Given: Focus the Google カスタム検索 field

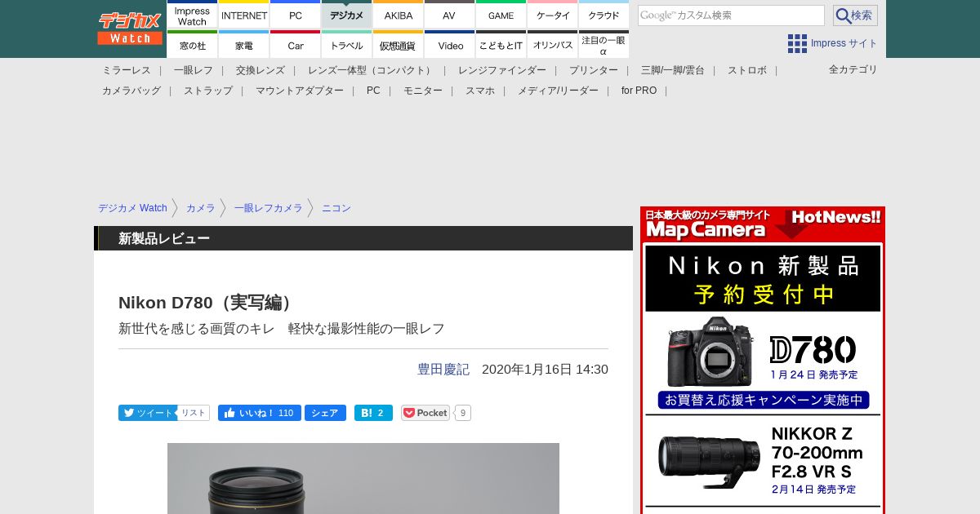Looking at the screenshot, I should tap(731, 16).
